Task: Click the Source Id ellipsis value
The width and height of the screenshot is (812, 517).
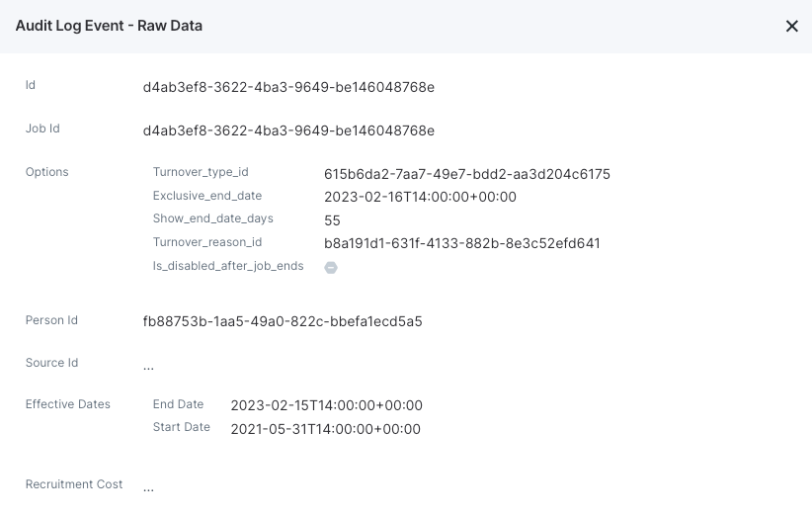Action: coord(148,367)
